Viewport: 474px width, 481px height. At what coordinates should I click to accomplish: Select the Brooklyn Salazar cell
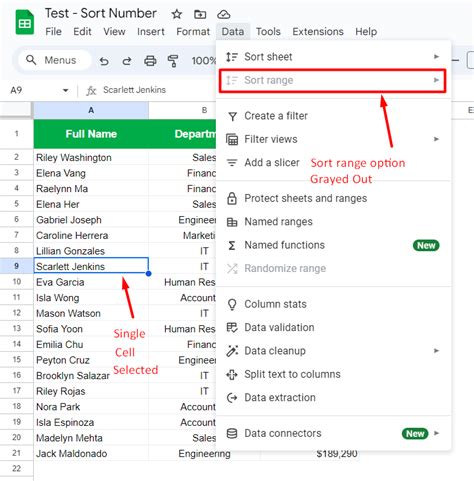[x=91, y=375]
